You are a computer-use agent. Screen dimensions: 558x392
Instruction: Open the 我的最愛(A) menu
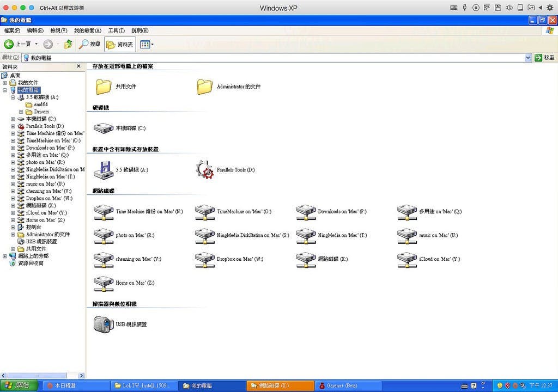(x=88, y=30)
